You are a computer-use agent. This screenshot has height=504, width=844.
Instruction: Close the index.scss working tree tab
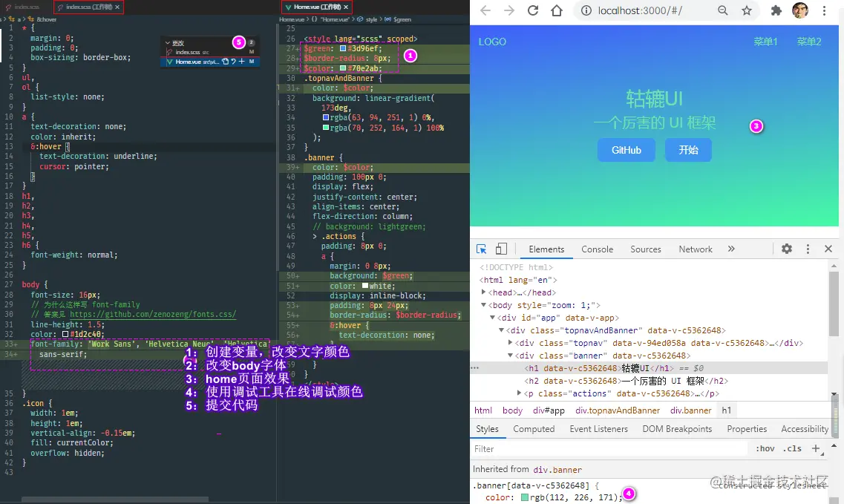coord(117,7)
